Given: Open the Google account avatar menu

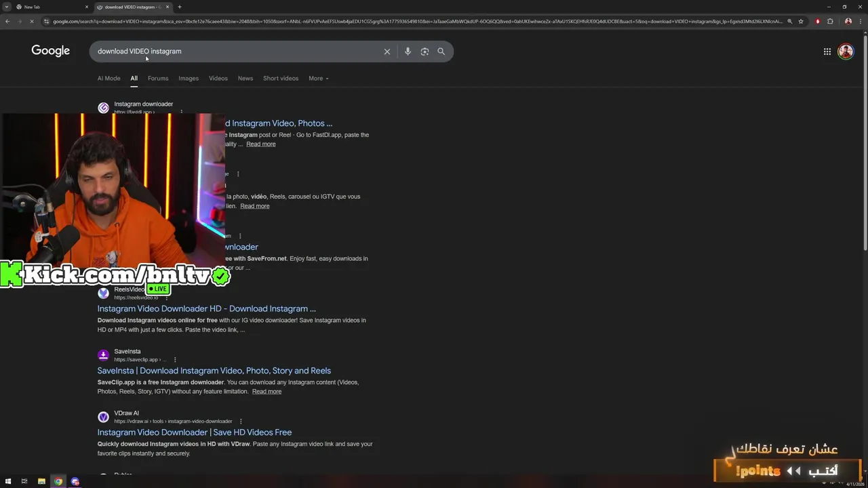Looking at the screenshot, I should (846, 52).
